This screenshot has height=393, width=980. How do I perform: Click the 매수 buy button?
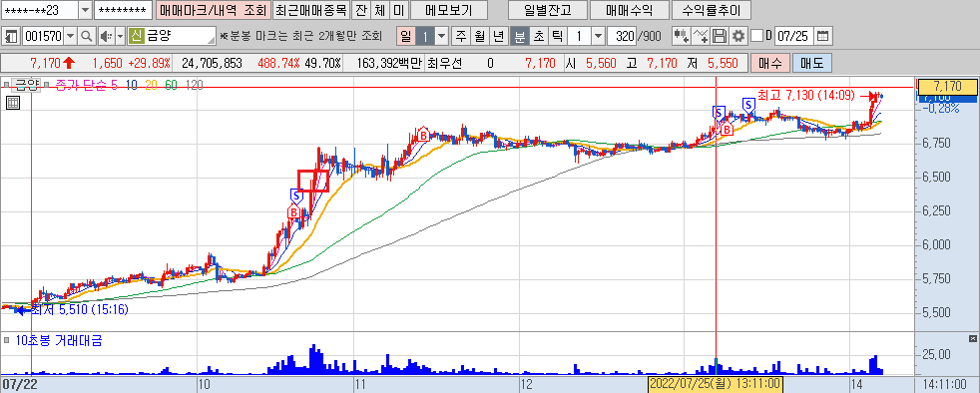tap(769, 63)
